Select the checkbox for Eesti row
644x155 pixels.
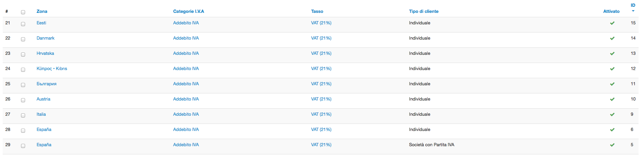point(23,24)
